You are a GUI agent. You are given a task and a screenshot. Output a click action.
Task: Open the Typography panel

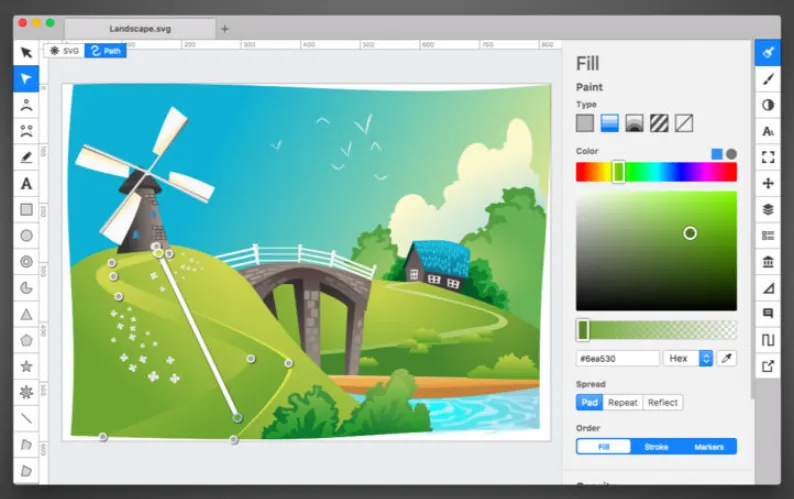[x=768, y=131]
